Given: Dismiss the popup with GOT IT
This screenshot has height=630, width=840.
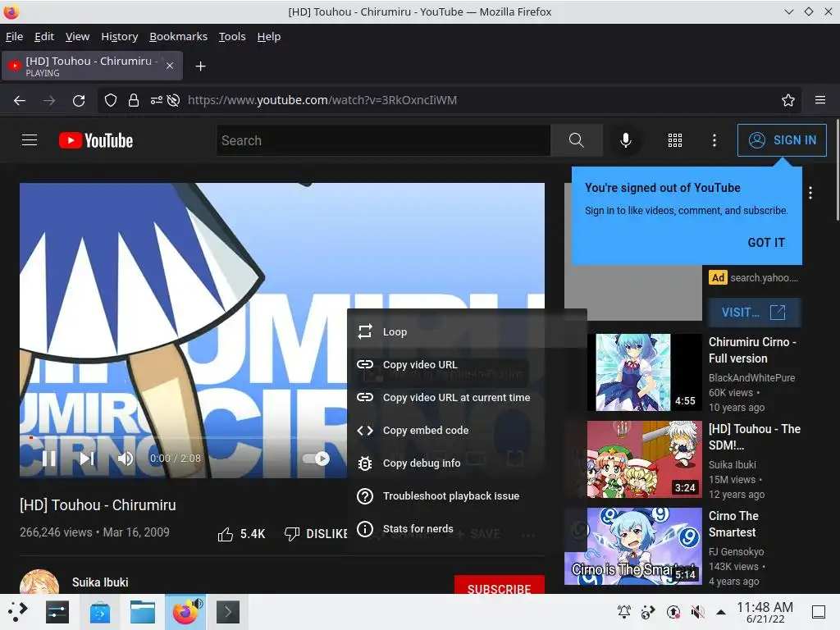Looking at the screenshot, I should click(766, 243).
